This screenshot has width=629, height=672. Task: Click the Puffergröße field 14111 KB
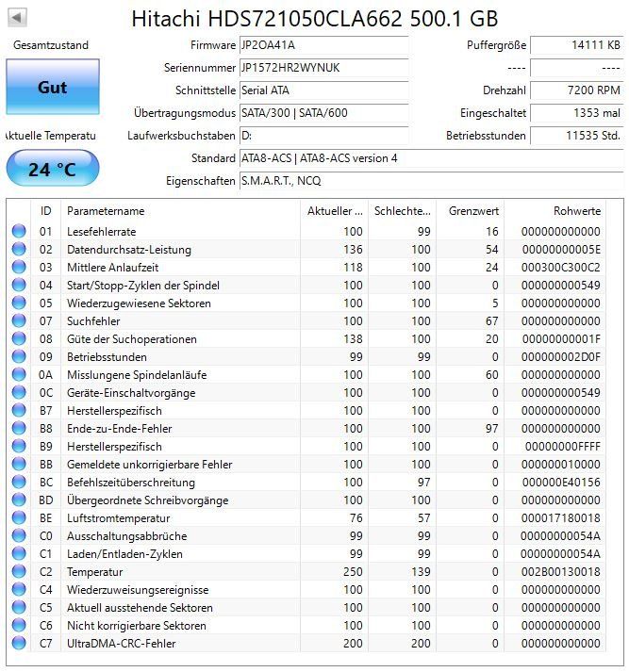[x=577, y=45]
